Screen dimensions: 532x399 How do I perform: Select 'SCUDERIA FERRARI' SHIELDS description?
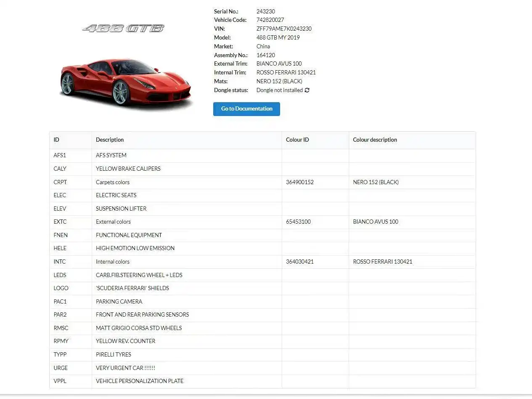click(132, 288)
